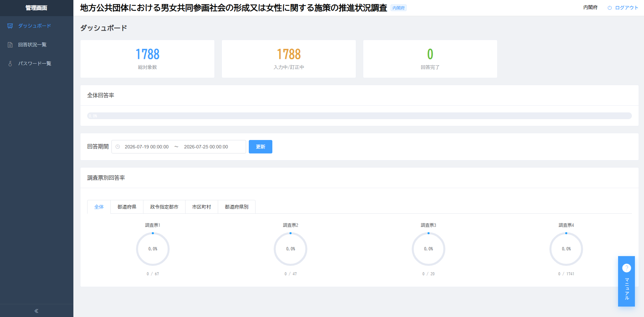
Task: Select the 全体 tab
Action: tap(99, 207)
